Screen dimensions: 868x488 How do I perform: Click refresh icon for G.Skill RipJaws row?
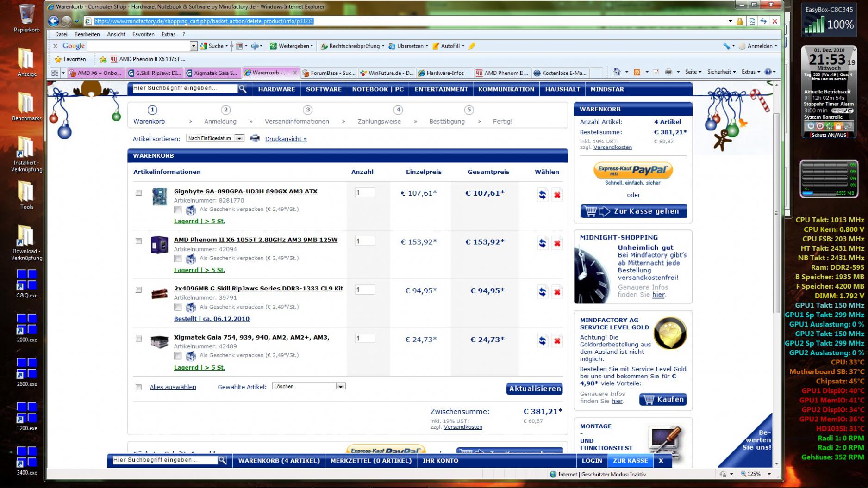click(543, 292)
